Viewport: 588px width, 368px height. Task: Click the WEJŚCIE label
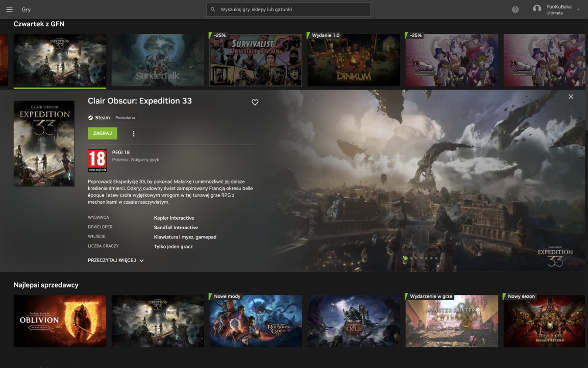click(97, 237)
